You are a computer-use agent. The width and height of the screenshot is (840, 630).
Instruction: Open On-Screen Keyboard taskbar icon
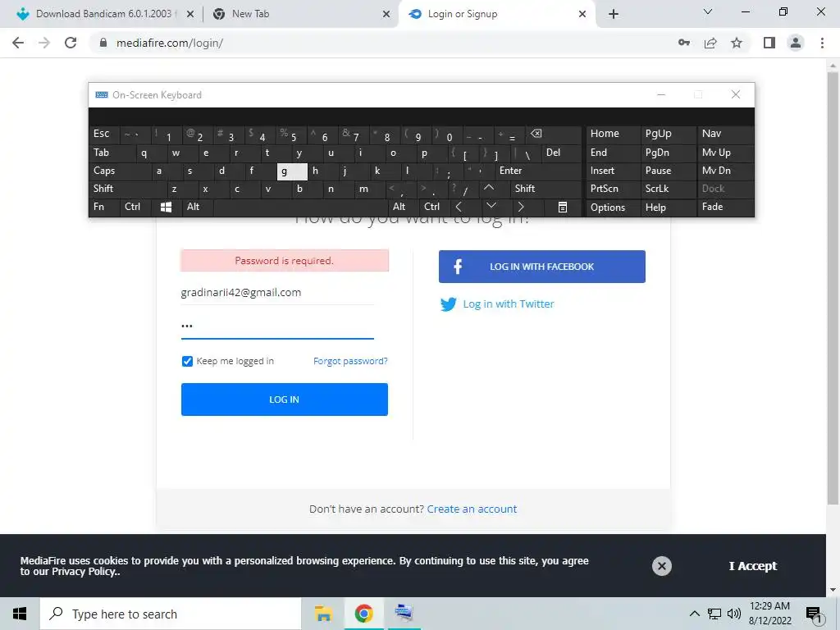pyautogui.click(x=404, y=614)
